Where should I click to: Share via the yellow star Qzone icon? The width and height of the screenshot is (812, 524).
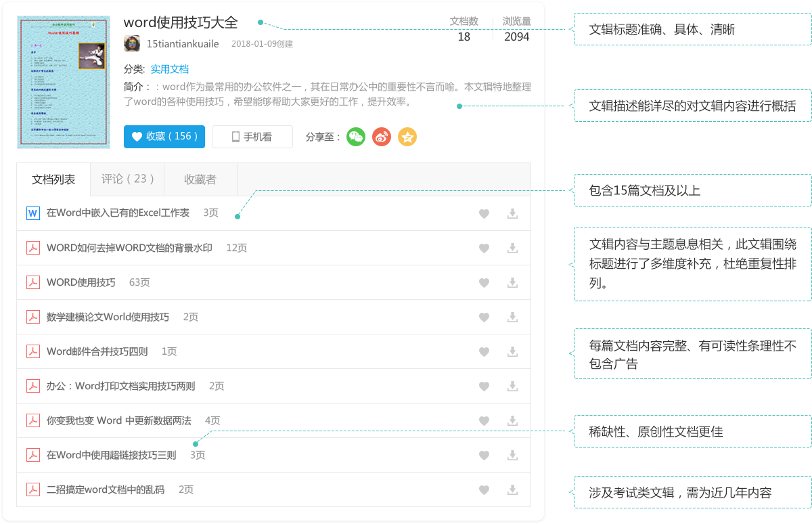pyautogui.click(x=407, y=137)
